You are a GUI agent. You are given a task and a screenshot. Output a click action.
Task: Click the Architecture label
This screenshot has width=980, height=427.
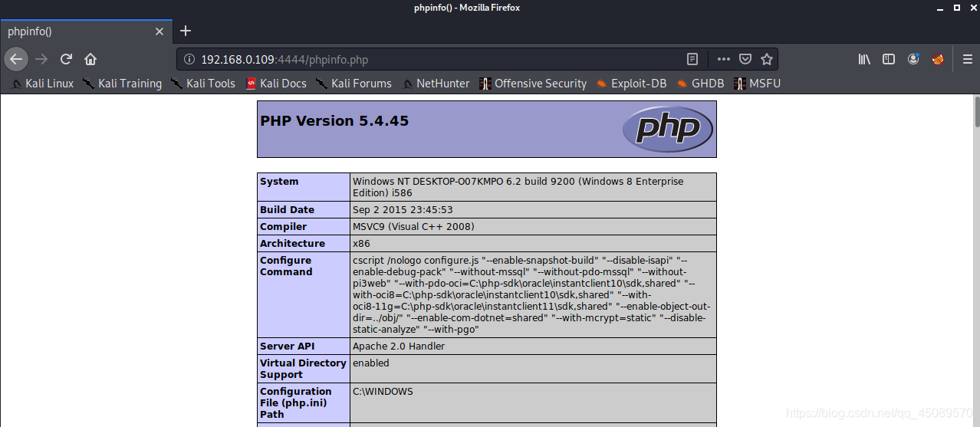[292, 244]
